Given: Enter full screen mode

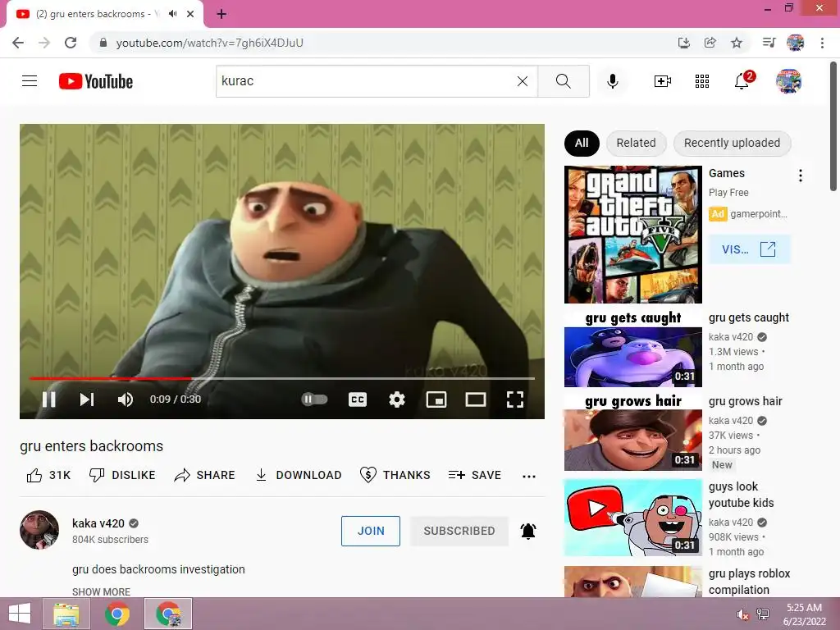Looking at the screenshot, I should [x=515, y=399].
